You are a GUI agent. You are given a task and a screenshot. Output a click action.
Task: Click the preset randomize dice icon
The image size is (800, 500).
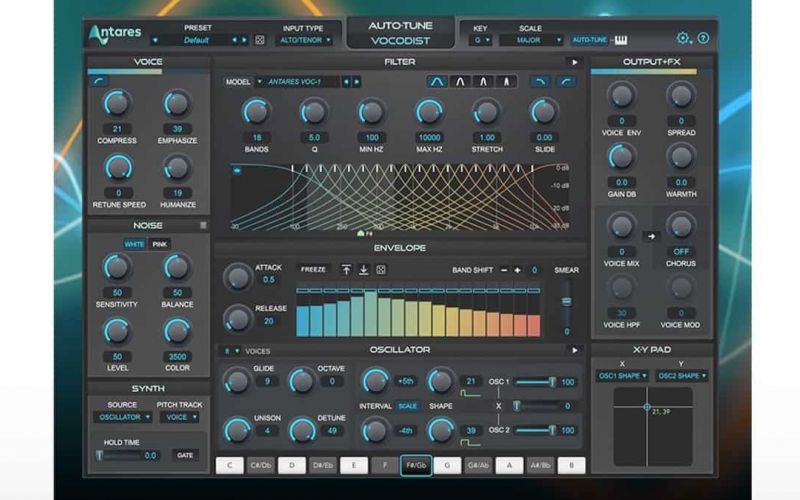coord(260,40)
